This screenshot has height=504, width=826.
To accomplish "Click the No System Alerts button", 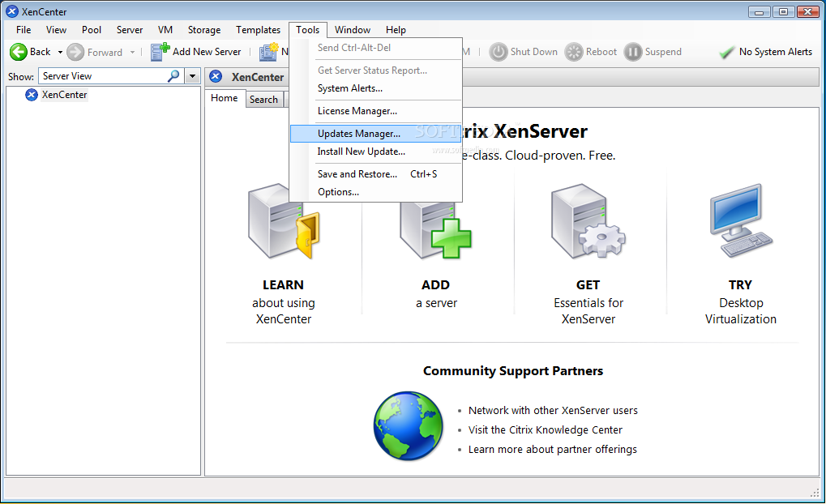I will click(x=767, y=52).
